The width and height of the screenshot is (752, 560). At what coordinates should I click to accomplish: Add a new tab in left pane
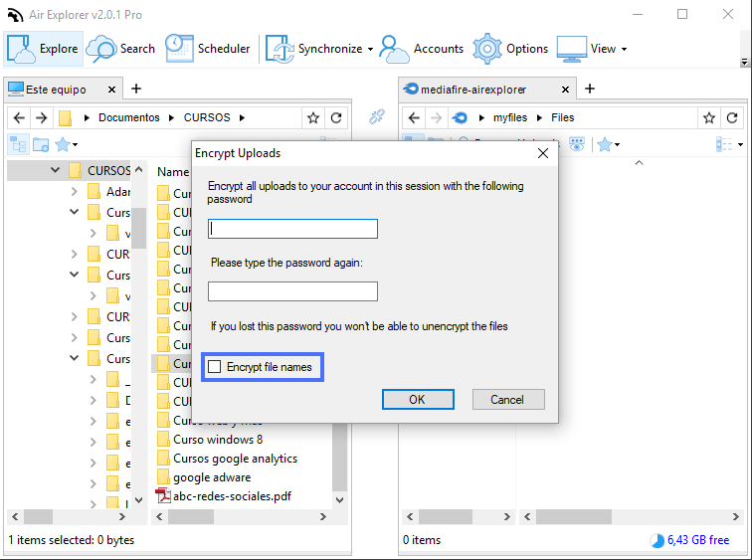coord(136,89)
